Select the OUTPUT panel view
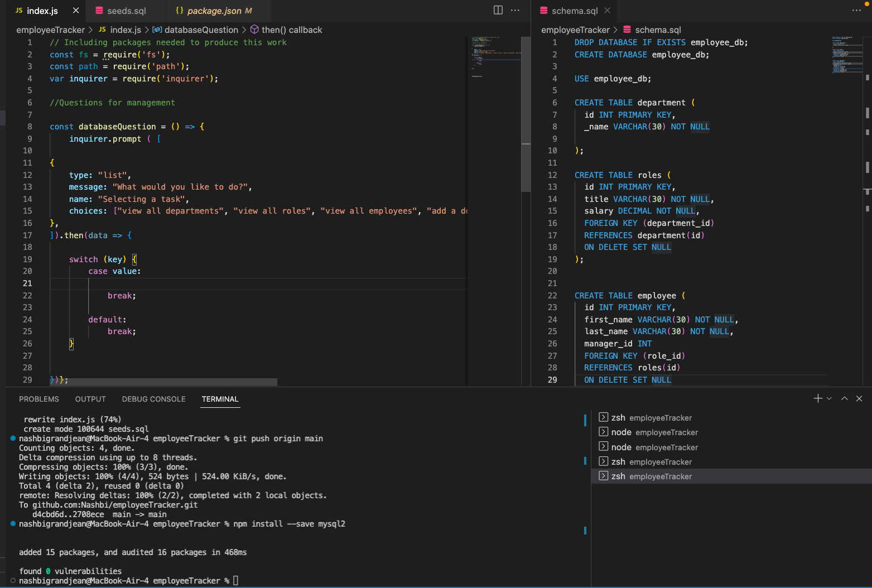Image resolution: width=872 pixels, height=588 pixels. [x=90, y=399]
